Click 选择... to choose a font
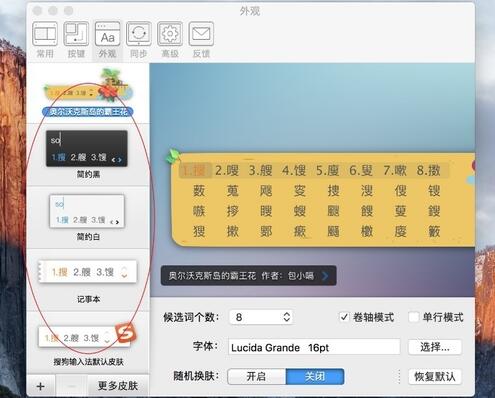The width and height of the screenshot is (495, 398). coord(435,347)
